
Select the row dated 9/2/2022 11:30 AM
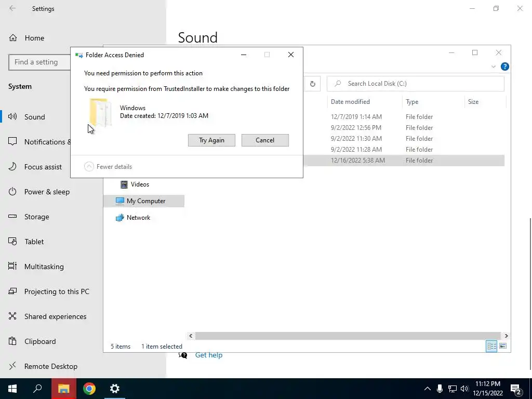(x=404, y=138)
